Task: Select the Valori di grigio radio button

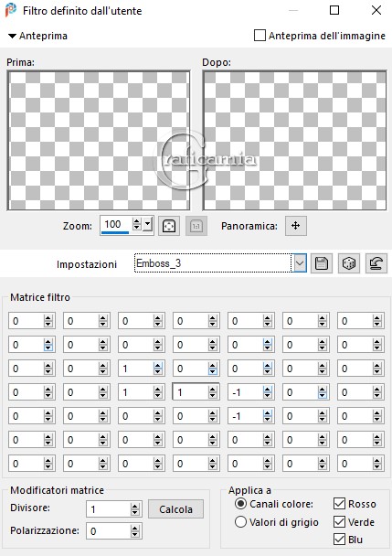Action: 240,522
